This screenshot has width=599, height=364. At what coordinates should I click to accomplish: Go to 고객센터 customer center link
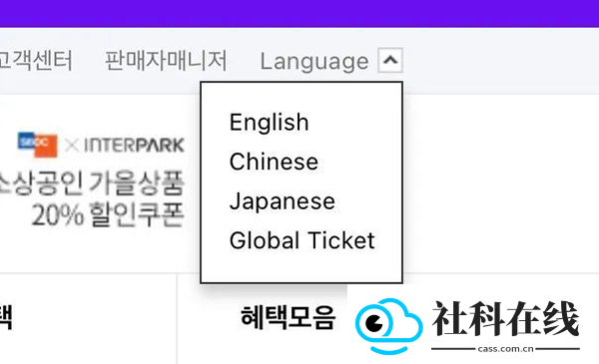(x=36, y=60)
